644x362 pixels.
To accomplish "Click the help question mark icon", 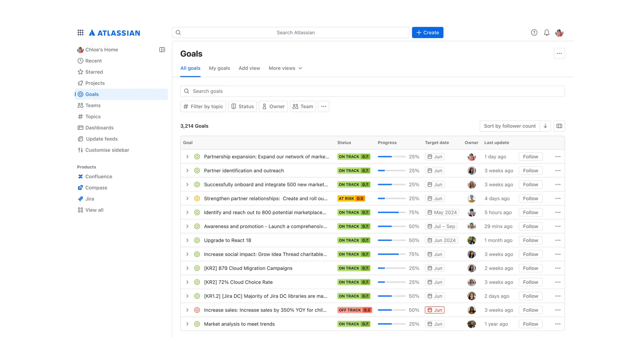I will (x=534, y=33).
